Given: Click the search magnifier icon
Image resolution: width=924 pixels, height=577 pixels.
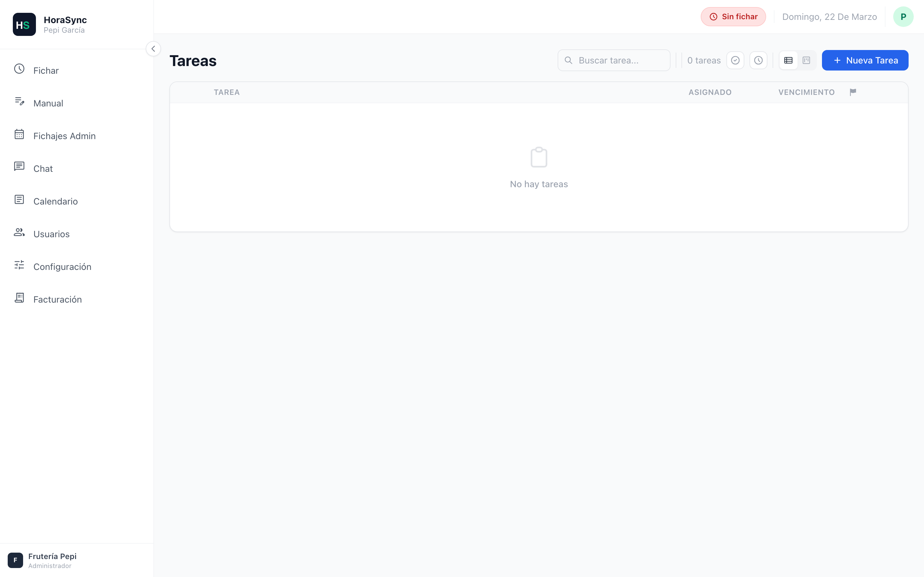Looking at the screenshot, I should pos(569,60).
